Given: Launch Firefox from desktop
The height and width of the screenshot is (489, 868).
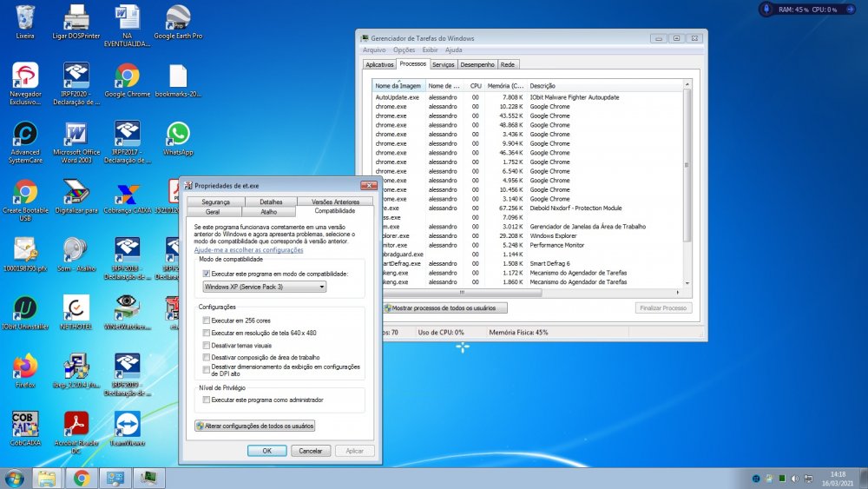Looking at the screenshot, I should pyautogui.click(x=25, y=371).
